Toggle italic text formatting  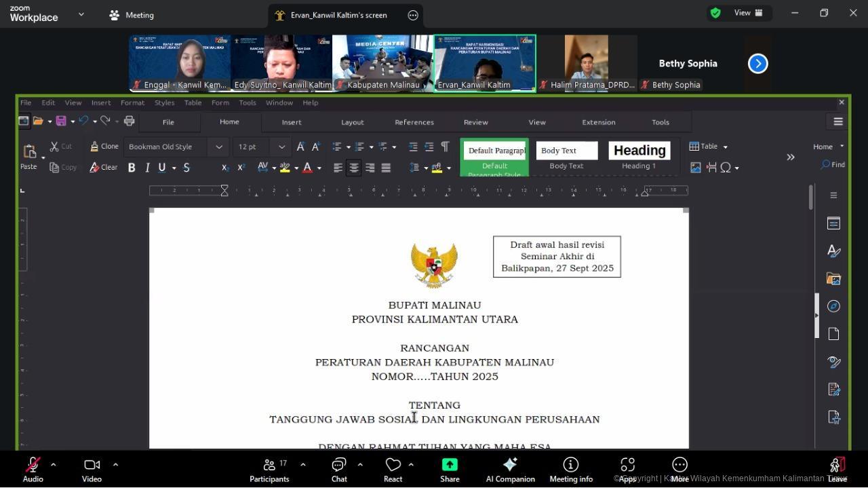(147, 168)
